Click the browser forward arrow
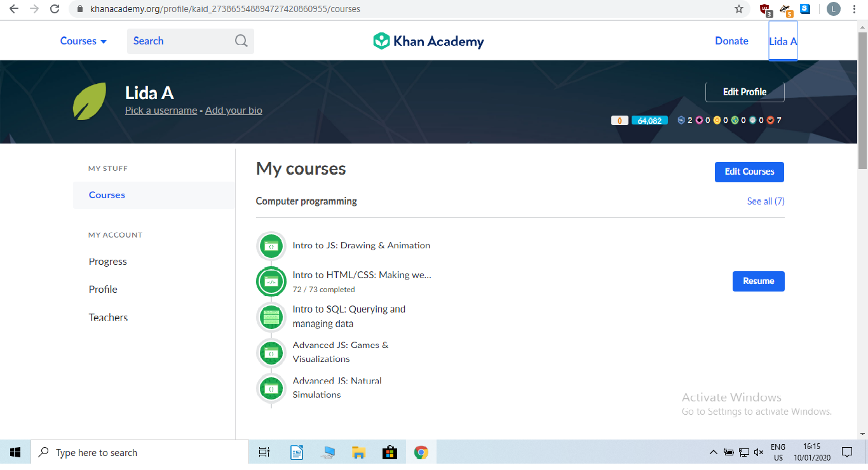868x470 pixels. coord(34,9)
